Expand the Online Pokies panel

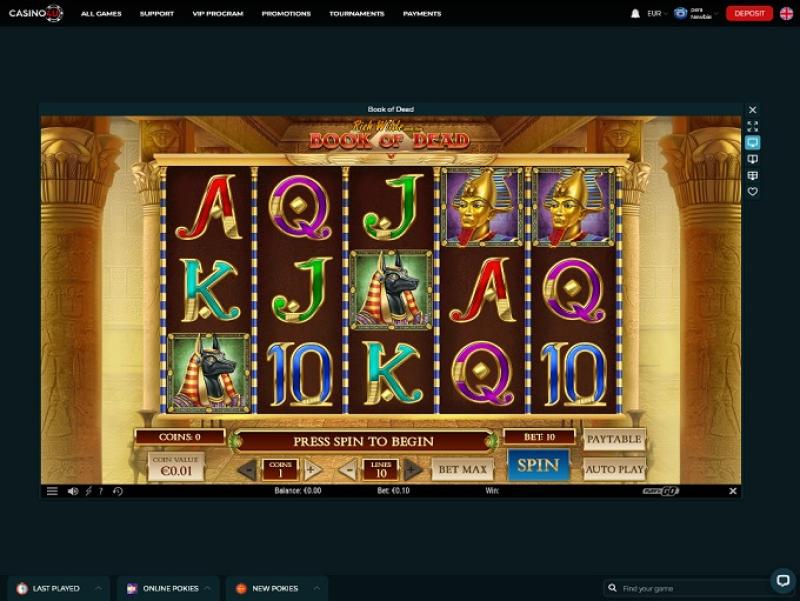(168, 588)
